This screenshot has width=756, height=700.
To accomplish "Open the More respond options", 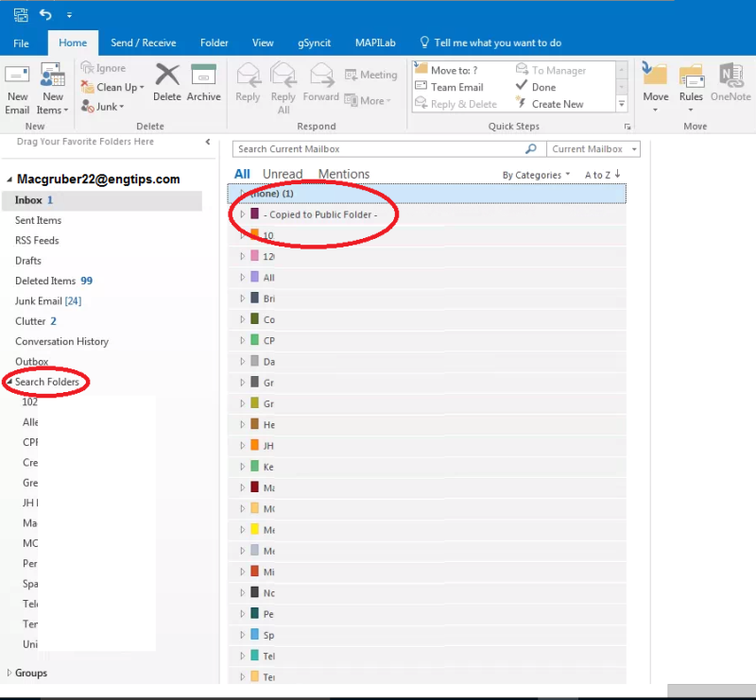I will (x=368, y=101).
